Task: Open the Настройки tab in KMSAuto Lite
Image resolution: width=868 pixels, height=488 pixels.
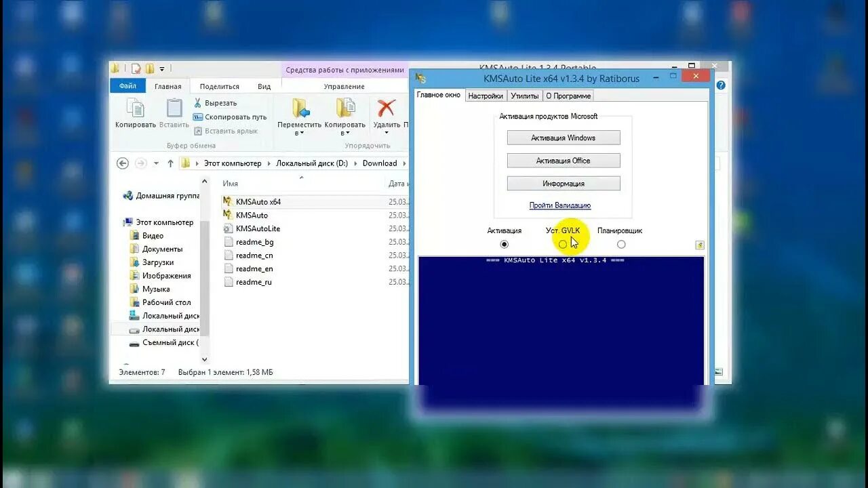Action: coord(486,96)
